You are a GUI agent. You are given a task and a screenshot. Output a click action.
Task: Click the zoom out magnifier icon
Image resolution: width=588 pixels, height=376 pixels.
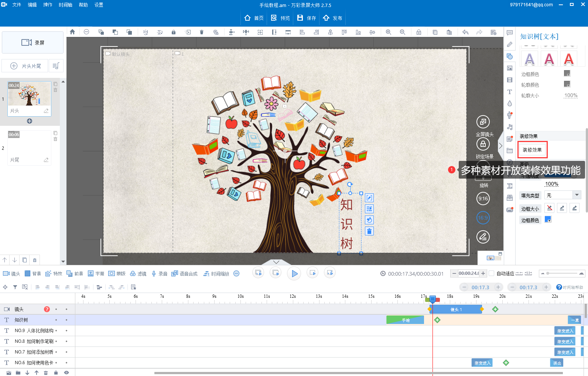tap(403, 32)
